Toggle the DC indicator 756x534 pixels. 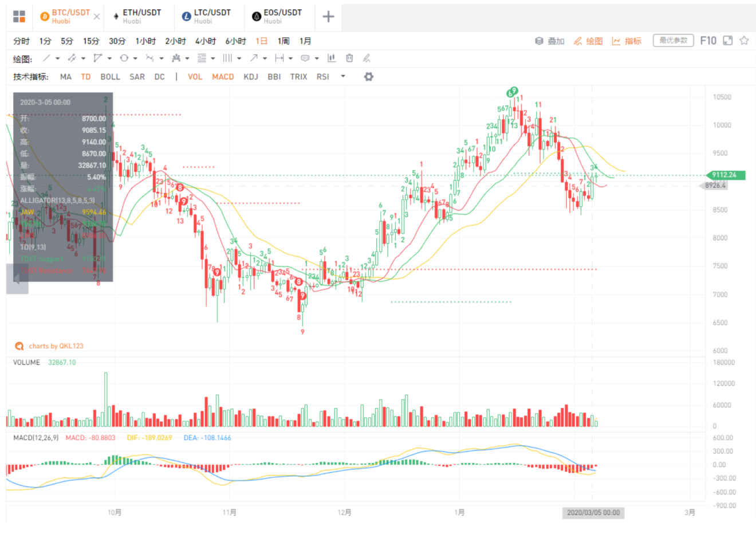(x=160, y=76)
